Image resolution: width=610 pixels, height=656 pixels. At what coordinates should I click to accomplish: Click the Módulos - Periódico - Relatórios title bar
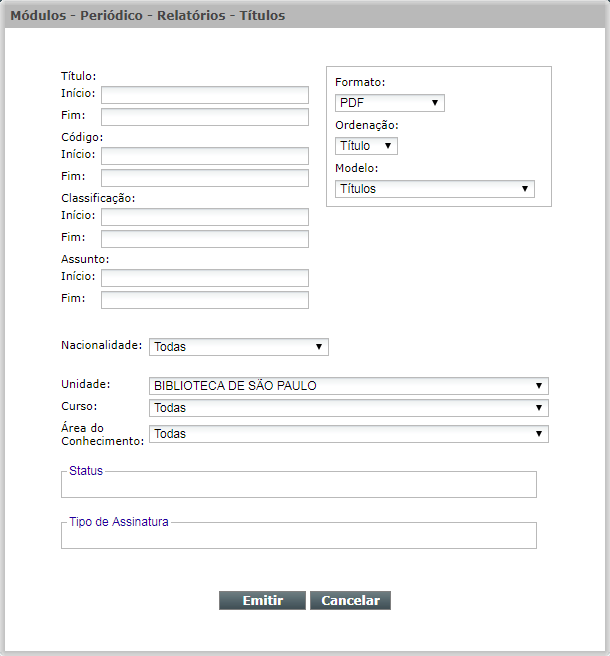(305, 15)
